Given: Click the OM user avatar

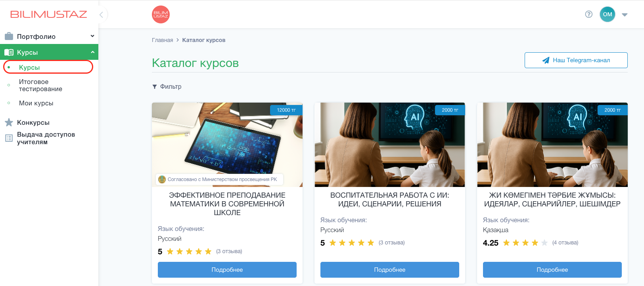Looking at the screenshot, I should [x=607, y=14].
